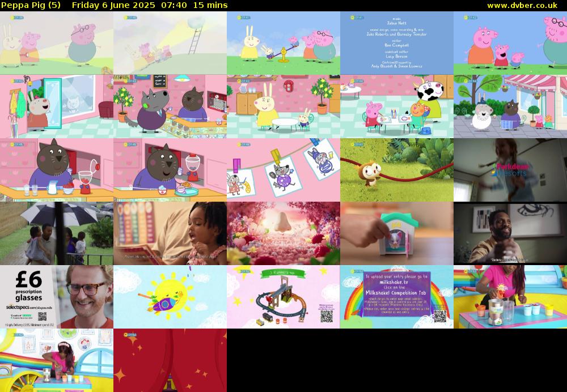Select the rainbow studio presenter thumbnail

coord(56,360)
